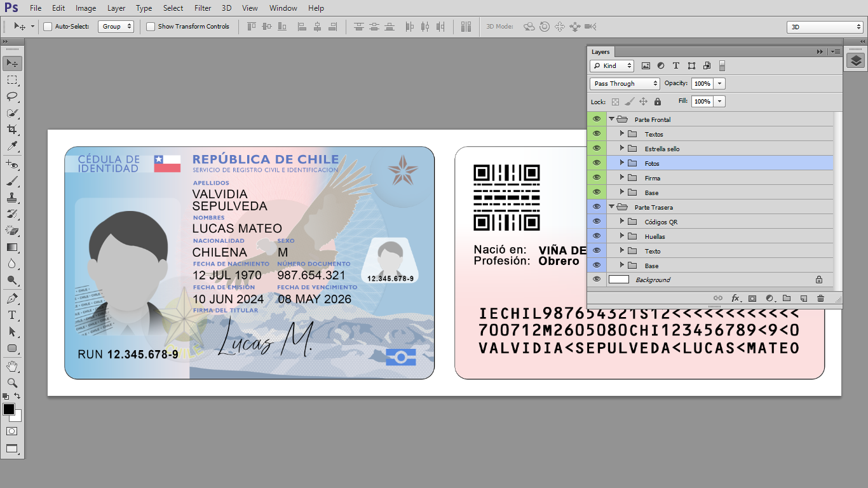Image resolution: width=868 pixels, height=488 pixels.
Task: Filter layers by type layers
Action: coord(676,65)
